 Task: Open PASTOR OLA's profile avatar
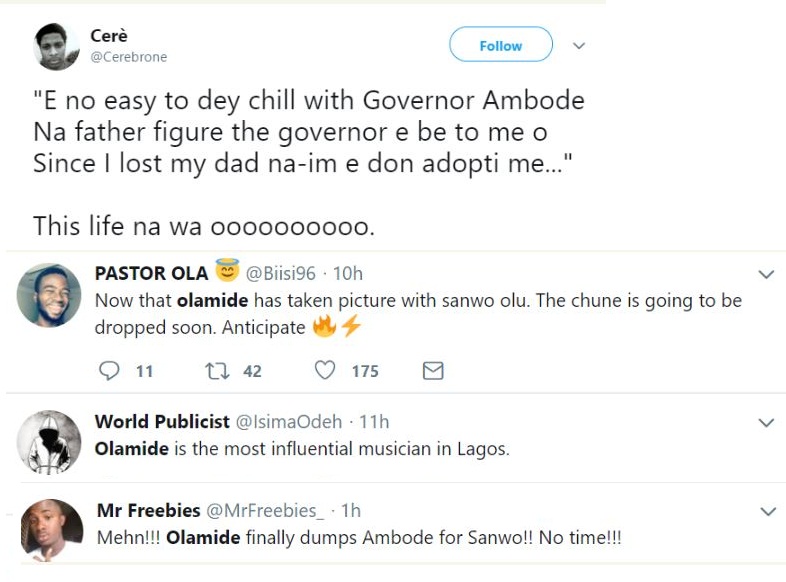49,295
